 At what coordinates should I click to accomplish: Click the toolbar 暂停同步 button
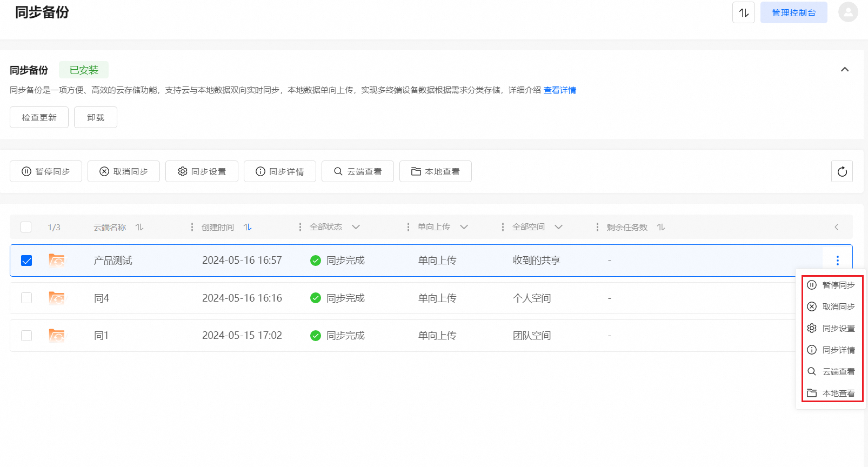[x=46, y=171]
